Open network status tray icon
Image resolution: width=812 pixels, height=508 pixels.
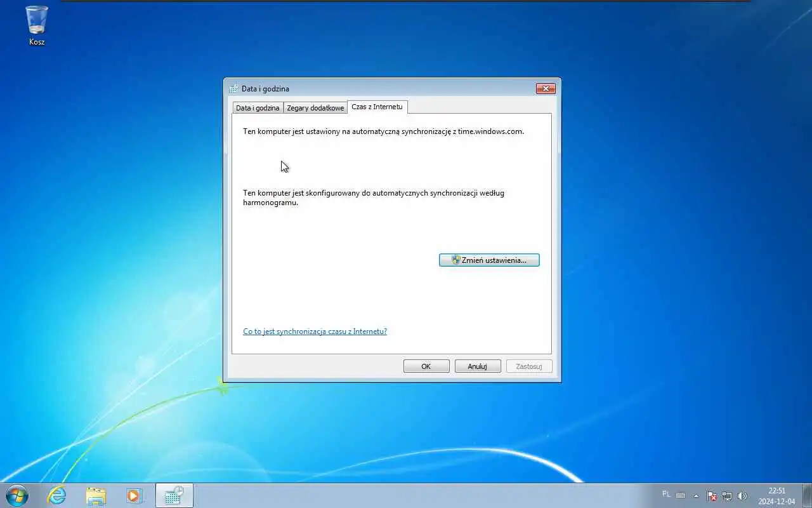(x=727, y=496)
